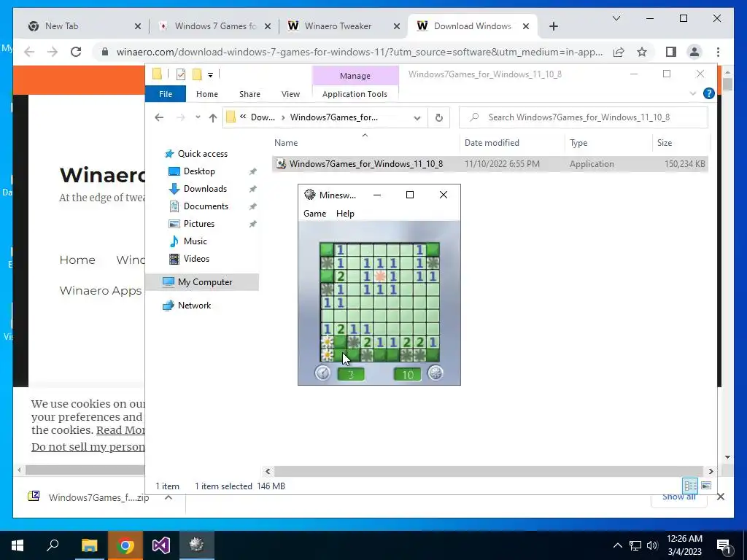Refresh the Explorer folder view
This screenshot has height=560, width=747.
(438, 117)
